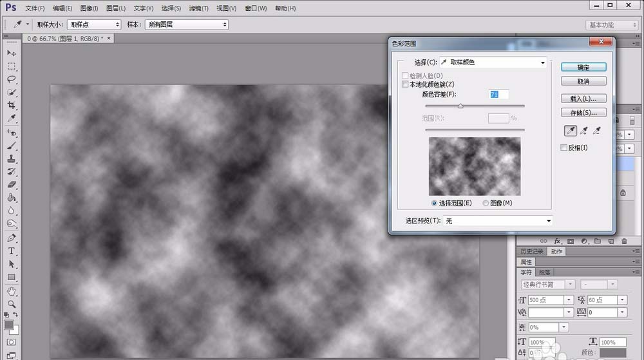Open the 选择 sampled colors dropdown
Screen dimensions: 644x360
pyautogui.click(x=493, y=62)
